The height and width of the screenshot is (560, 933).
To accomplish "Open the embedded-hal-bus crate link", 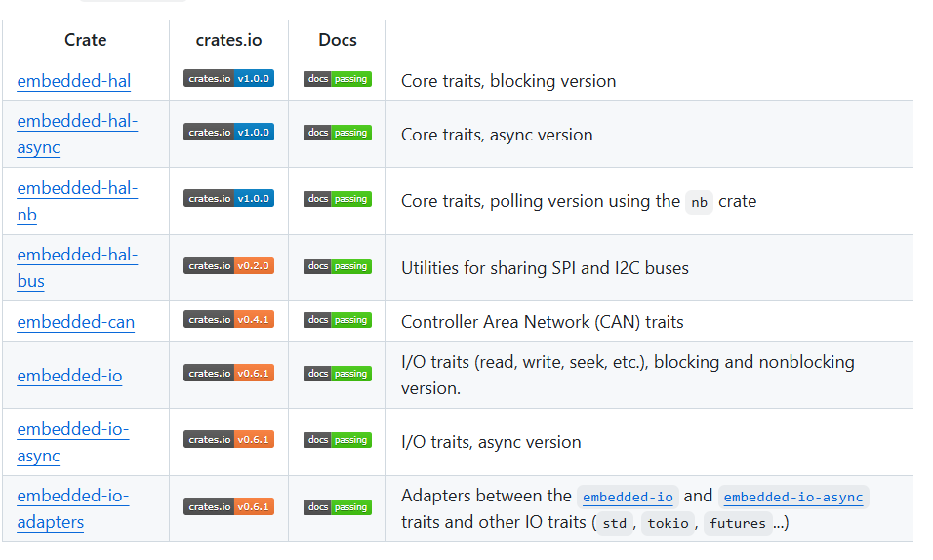I will (x=77, y=267).
